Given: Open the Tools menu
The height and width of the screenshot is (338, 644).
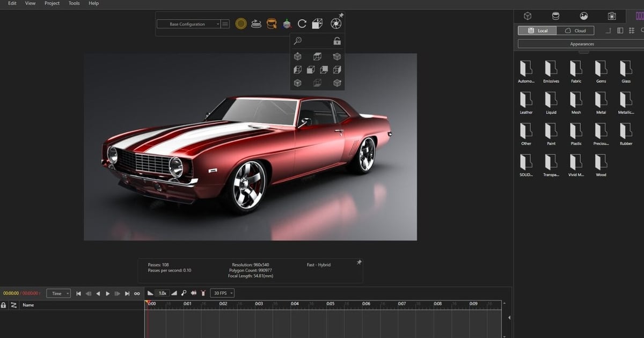Looking at the screenshot, I should pyautogui.click(x=74, y=3).
